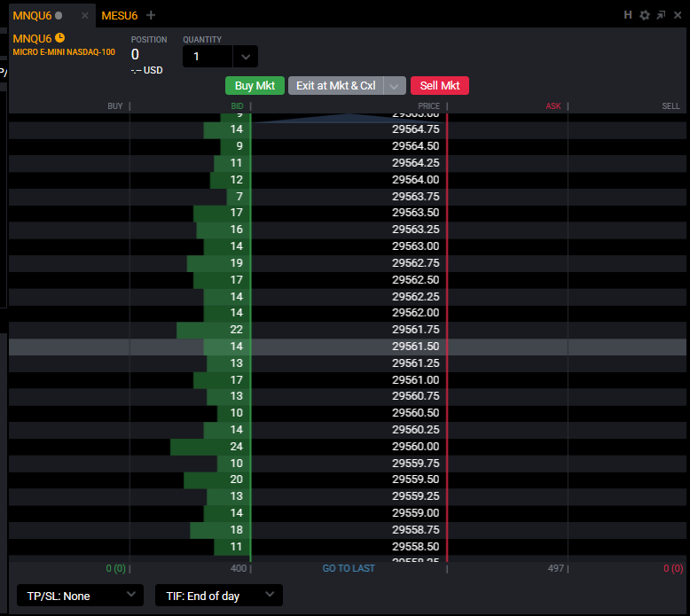Click price 29564.75 in the ladder

[415, 129]
